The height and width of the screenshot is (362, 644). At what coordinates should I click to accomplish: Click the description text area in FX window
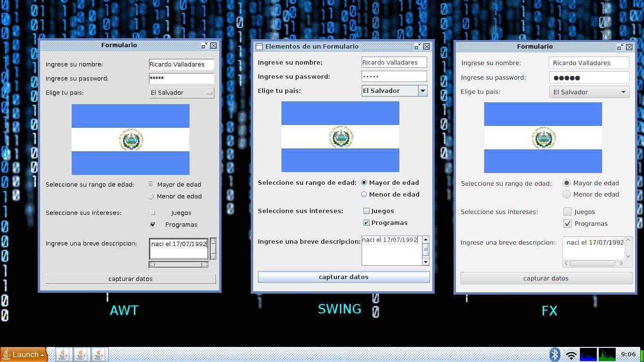pyautogui.click(x=594, y=248)
